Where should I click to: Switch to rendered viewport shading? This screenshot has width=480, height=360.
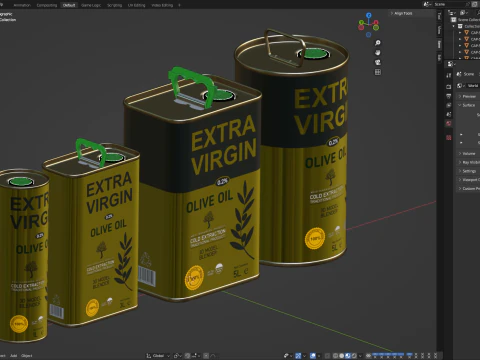click(354, 356)
